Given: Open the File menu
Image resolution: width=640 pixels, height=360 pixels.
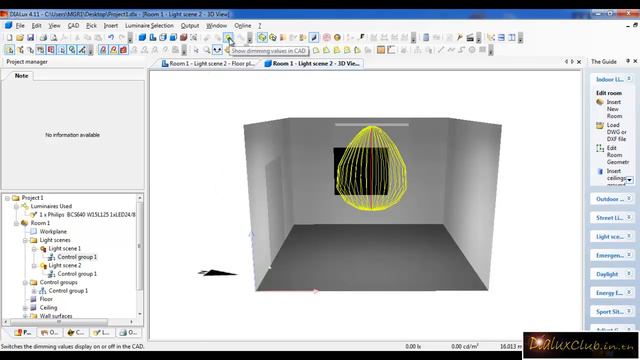Looking at the screenshot, I should coord(20,25).
